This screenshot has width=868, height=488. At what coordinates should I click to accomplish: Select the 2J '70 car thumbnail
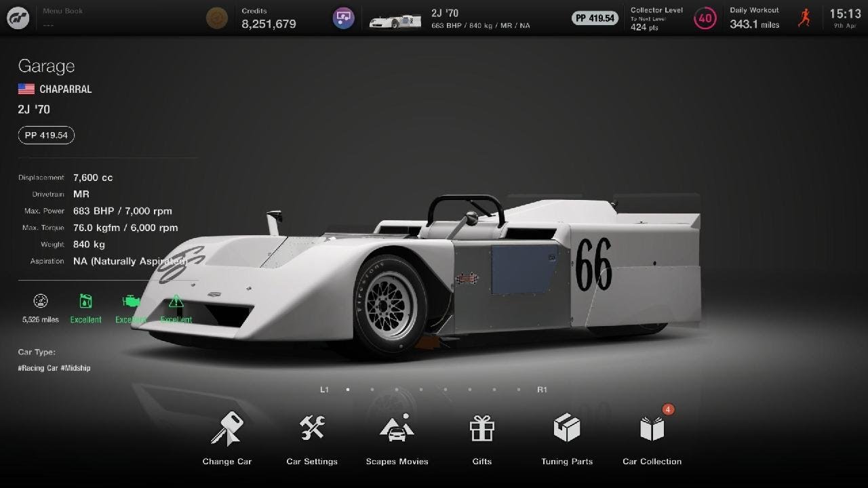pos(395,20)
